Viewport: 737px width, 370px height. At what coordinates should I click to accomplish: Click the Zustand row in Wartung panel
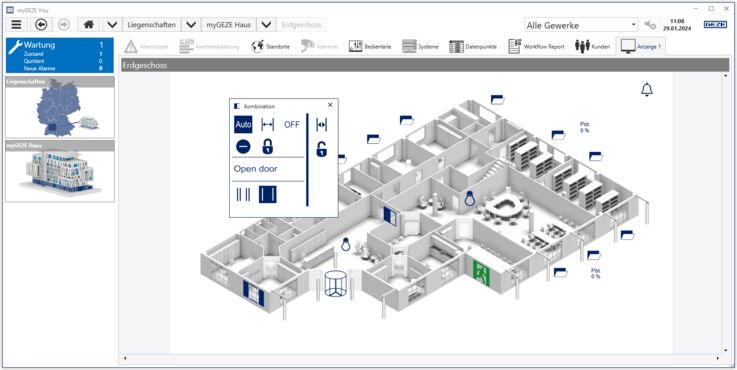coord(60,54)
